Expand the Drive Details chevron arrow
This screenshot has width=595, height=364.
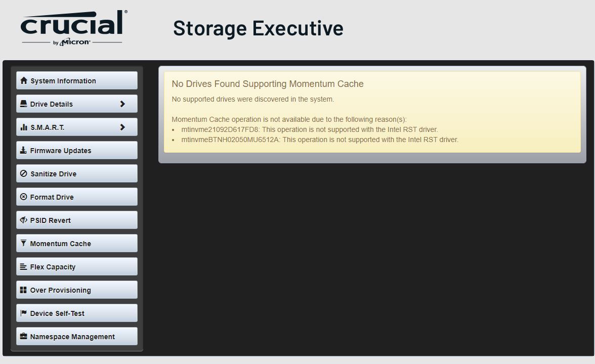click(x=122, y=104)
